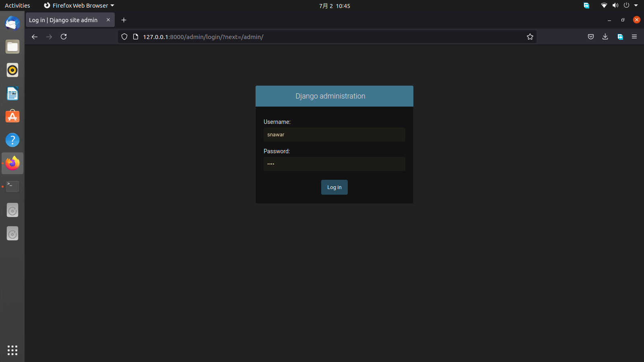
Task: Open Rhythmbox music player in dock
Action: [x=12, y=70]
